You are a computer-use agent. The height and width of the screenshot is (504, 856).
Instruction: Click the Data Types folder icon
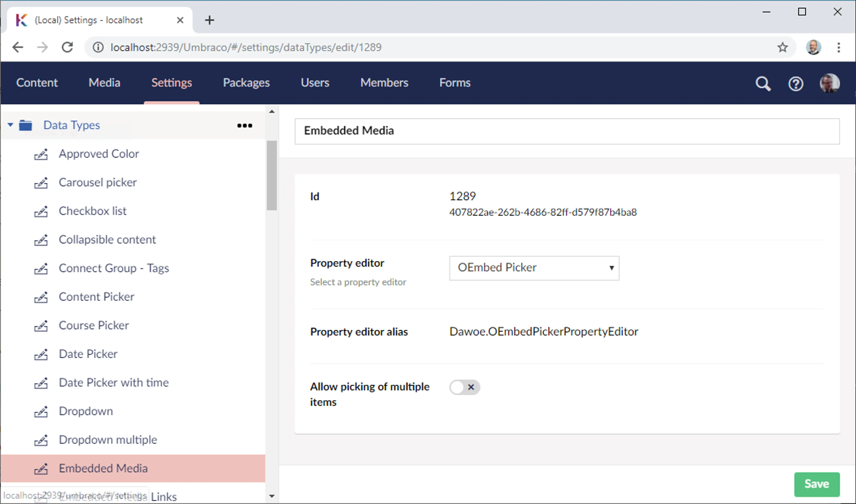25,125
